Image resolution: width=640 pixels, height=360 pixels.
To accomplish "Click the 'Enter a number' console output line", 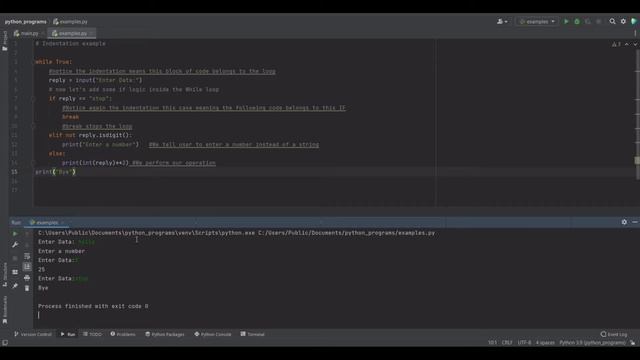I will tap(62, 251).
